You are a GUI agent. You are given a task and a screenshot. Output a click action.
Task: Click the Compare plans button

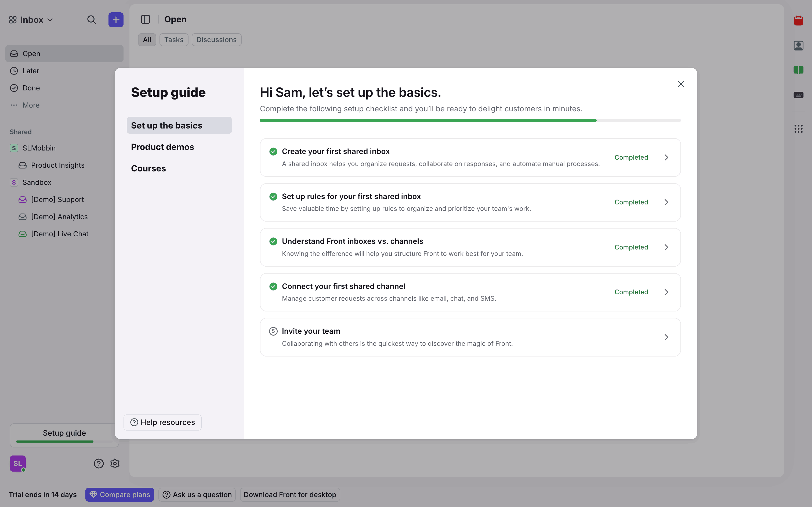click(x=119, y=495)
